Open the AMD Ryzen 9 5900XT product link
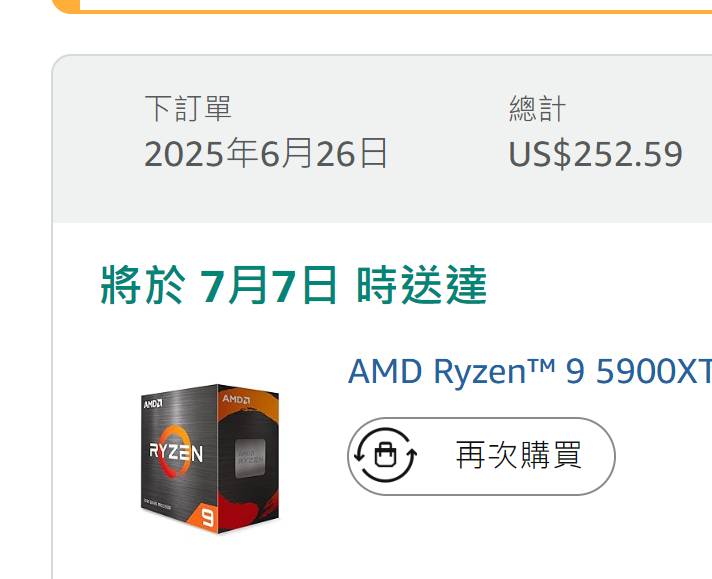This screenshot has width=712, height=579. point(529,371)
